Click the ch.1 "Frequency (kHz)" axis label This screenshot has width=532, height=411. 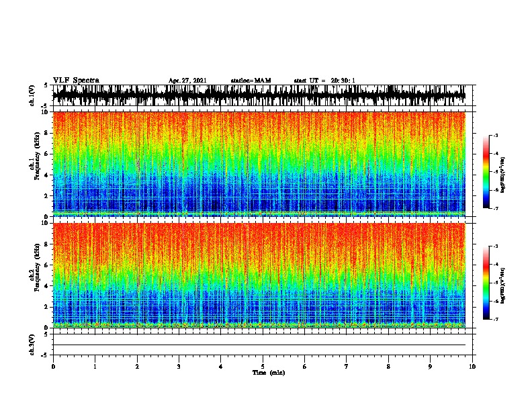(37, 156)
